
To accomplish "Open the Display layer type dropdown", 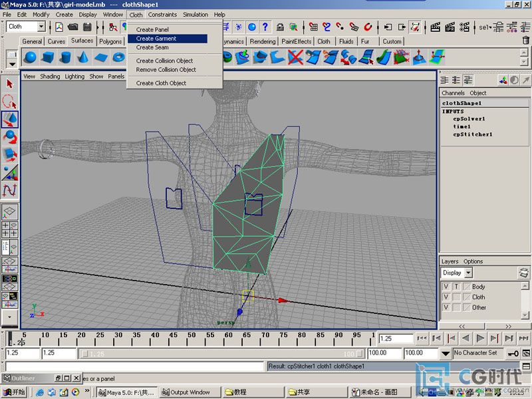I will (469, 273).
